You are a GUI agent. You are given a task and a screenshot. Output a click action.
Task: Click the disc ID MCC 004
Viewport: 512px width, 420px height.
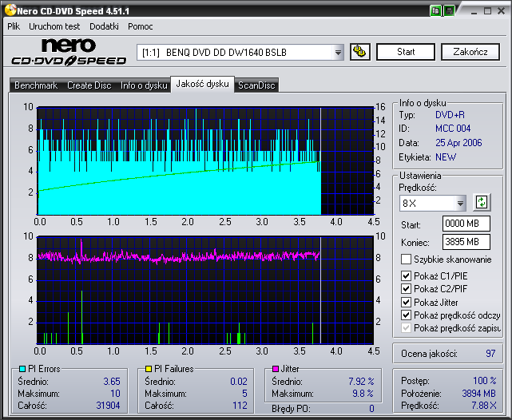click(453, 129)
